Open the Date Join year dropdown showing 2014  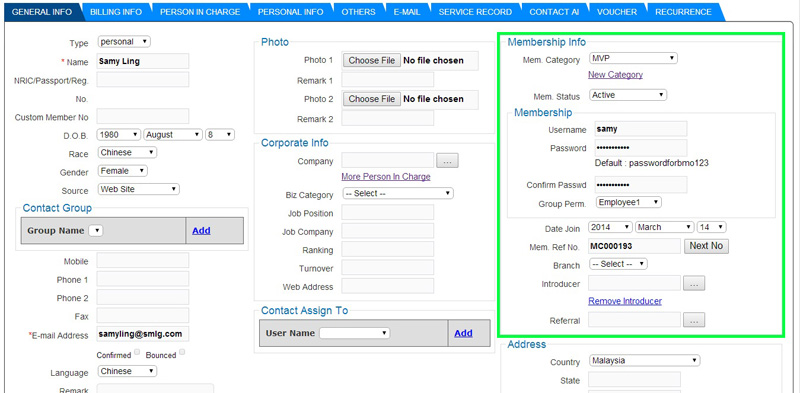tap(611, 227)
